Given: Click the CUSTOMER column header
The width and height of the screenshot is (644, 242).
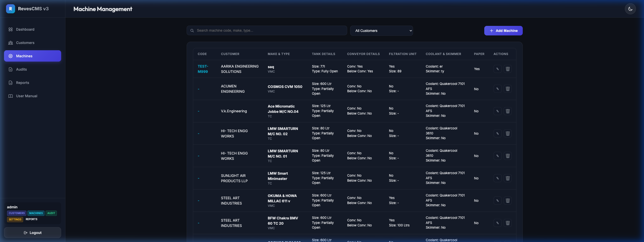Looking at the screenshot, I should [230, 54].
